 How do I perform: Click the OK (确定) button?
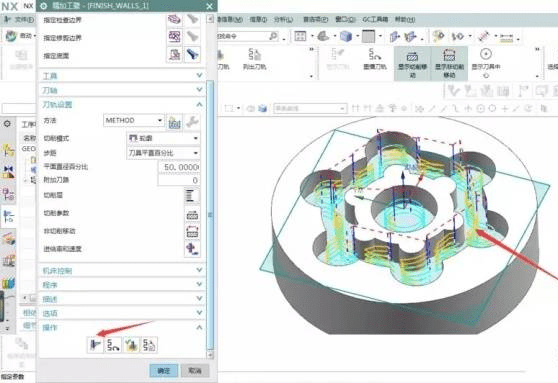(163, 371)
